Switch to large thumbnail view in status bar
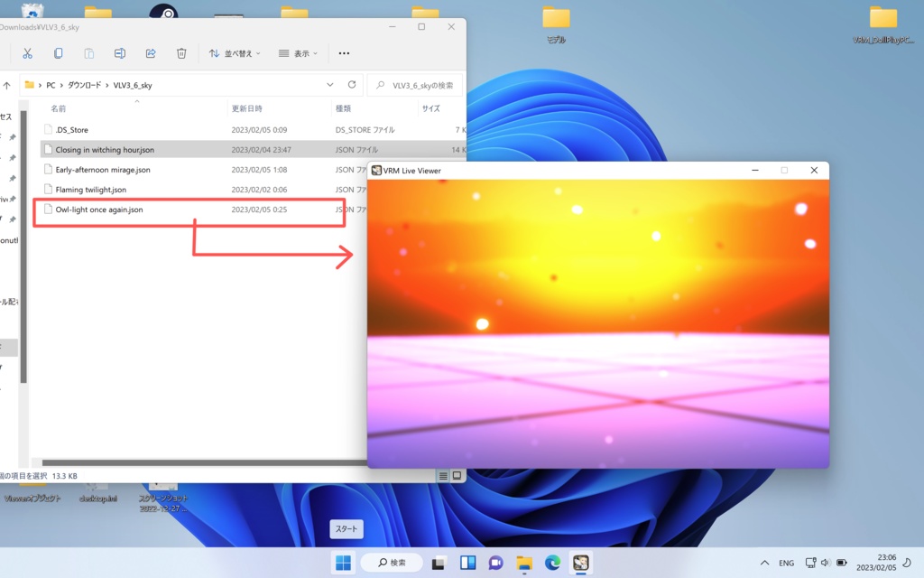 [457, 475]
